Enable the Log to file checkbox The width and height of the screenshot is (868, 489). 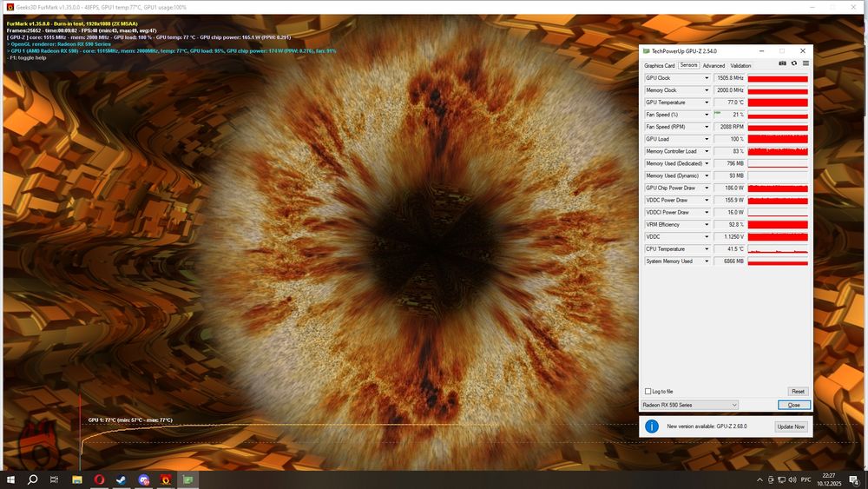(648, 392)
